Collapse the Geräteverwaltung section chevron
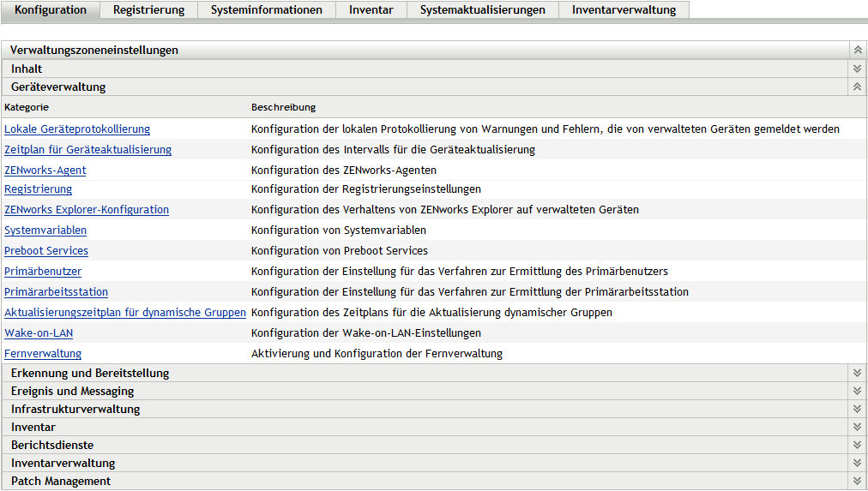 coord(857,87)
